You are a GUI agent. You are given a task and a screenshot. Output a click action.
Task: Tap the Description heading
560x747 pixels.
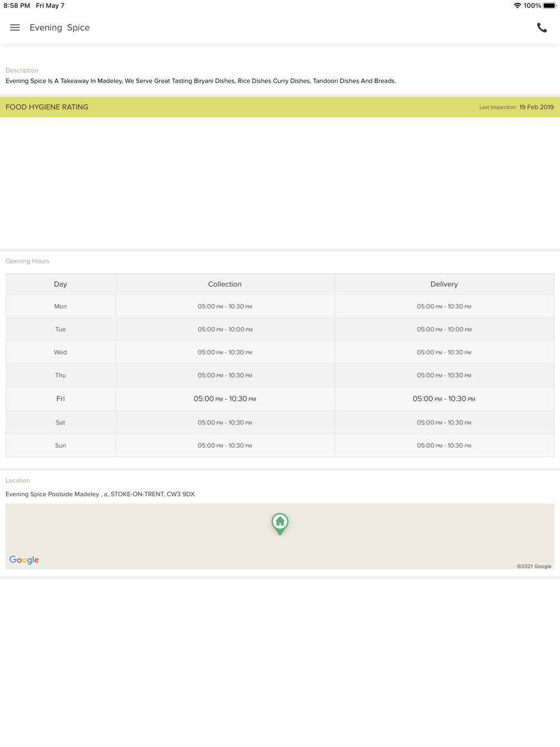click(x=22, y=71)
